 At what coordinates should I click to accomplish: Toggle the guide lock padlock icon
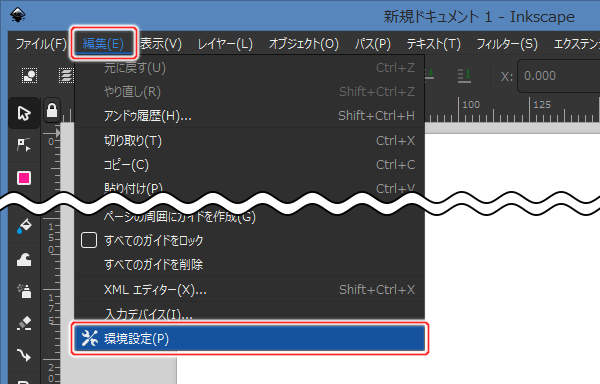point(52,111)
